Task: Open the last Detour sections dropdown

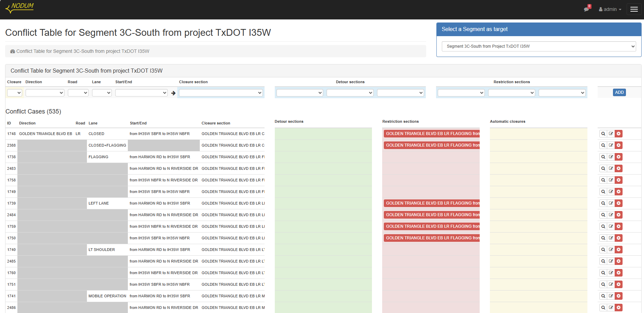Action: click(x=401, y=93)
